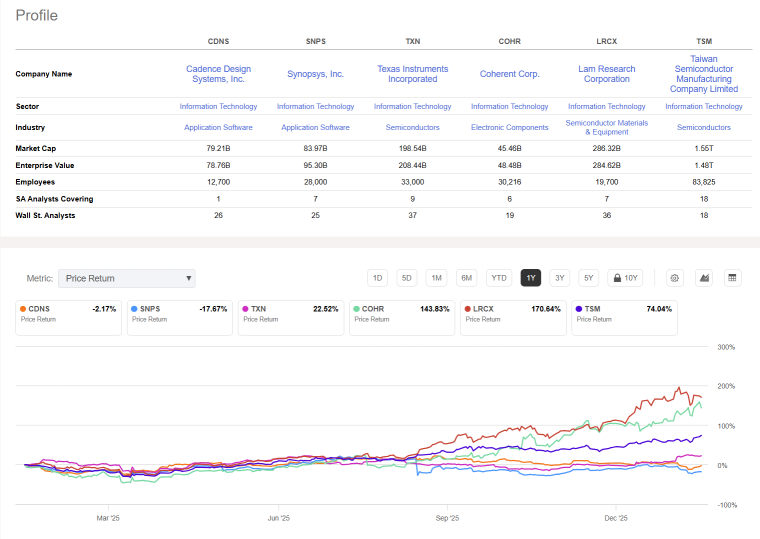Select the 3Y time range
760x539 pixels.
pos(560,278)
